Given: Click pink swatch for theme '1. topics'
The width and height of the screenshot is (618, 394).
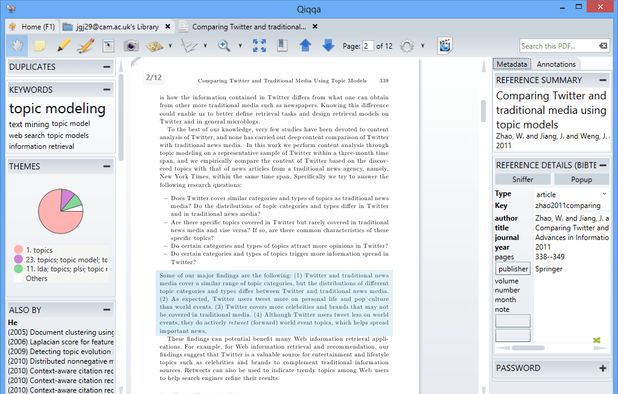Looking at the screenshot, I should (x=18, y=249).
